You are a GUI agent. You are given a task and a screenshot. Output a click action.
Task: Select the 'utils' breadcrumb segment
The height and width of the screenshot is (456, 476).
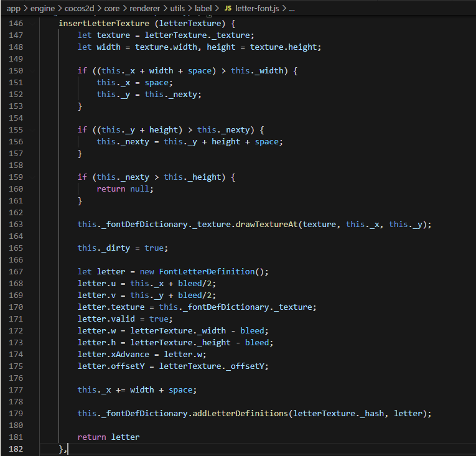(177, 8)
